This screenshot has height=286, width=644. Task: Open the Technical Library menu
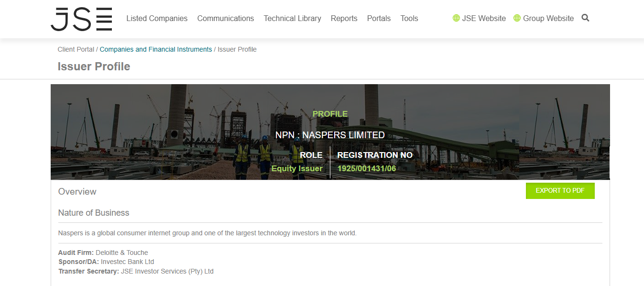292,18
